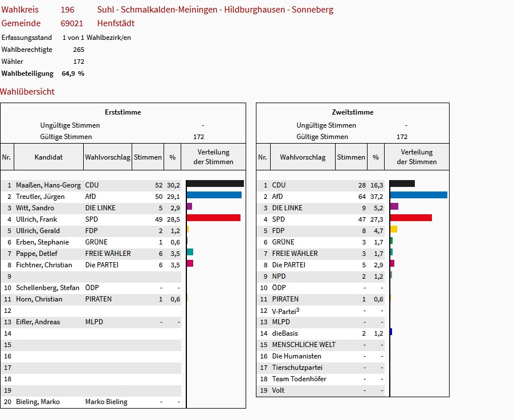
Task: Click "PIRATEN" in the Zweitstimme table
Action: (285, 299)
